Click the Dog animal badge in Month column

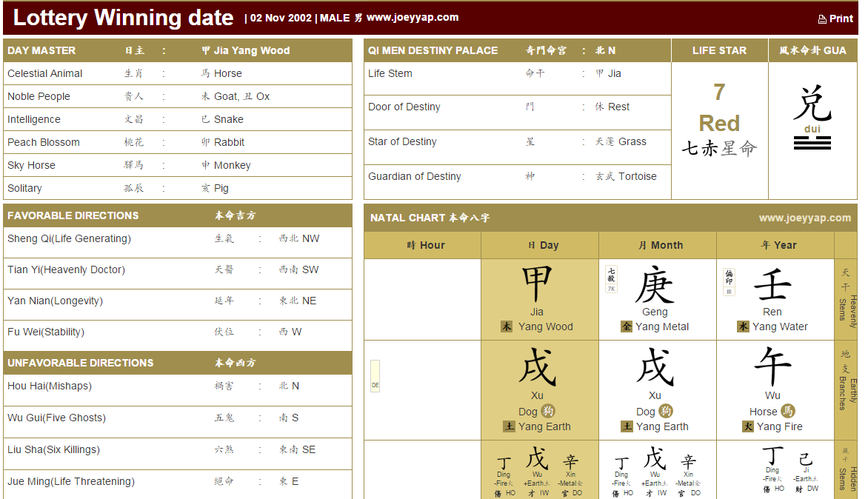pyautogui.click(x=666, y=411)
